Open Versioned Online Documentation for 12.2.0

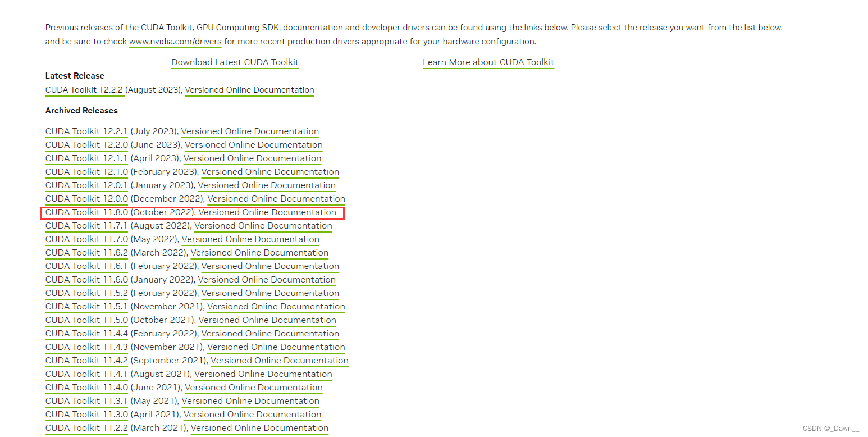pos(254,145)
